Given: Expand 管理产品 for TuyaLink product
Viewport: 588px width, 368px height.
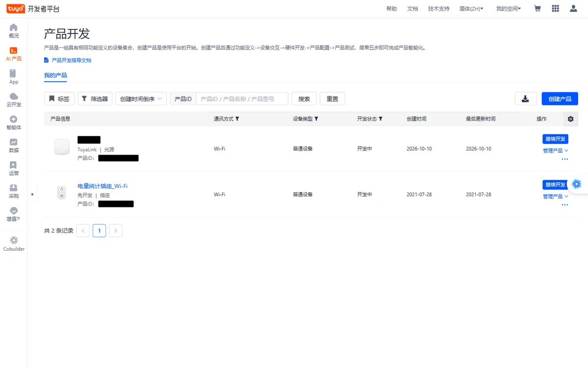Looking at the screenshot, I should coord(556,151).
